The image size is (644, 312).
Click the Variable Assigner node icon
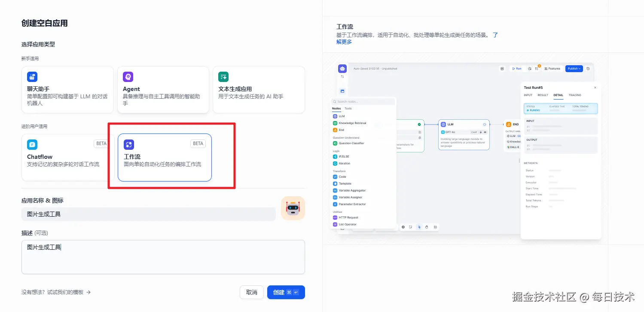335,197
